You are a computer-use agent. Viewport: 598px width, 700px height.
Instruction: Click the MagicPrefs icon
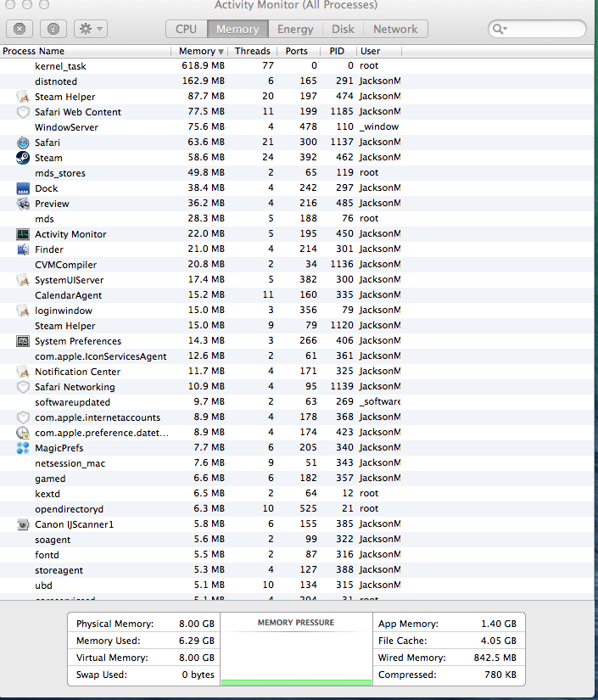23,448
